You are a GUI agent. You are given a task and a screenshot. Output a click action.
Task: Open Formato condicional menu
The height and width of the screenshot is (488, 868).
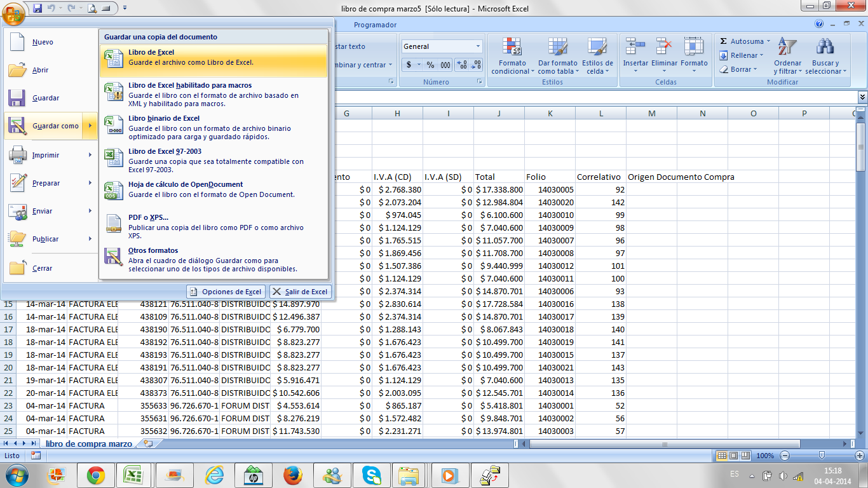[512, 56]
